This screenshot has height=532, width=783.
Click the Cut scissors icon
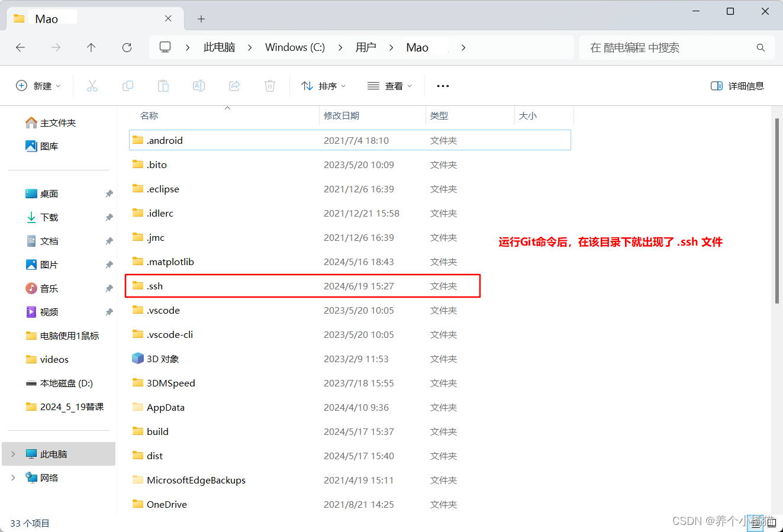pyautogui.click(x=92, y=86)
